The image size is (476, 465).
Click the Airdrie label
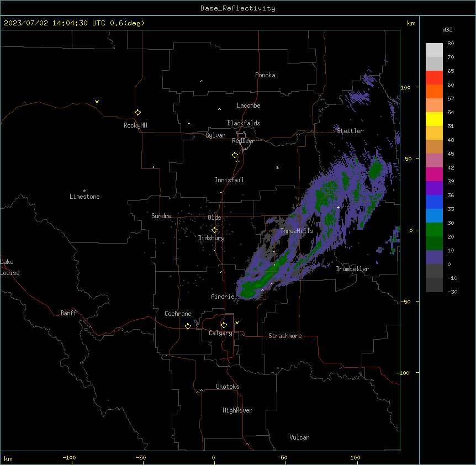pyautogui.click(x=223, y=297)
